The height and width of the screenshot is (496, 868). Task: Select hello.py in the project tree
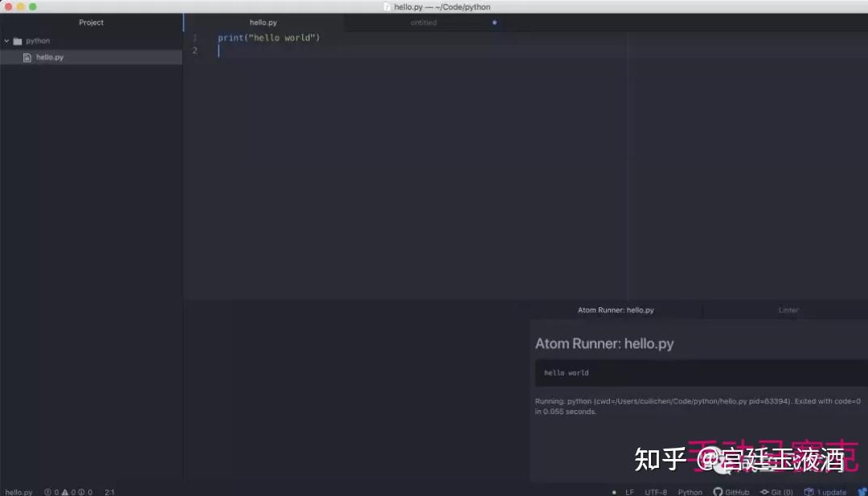[x=91, y=58]
